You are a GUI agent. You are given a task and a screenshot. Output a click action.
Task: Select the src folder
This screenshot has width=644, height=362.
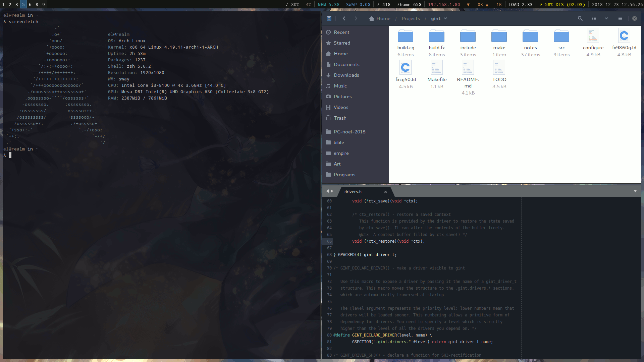(x=561, y=43)
